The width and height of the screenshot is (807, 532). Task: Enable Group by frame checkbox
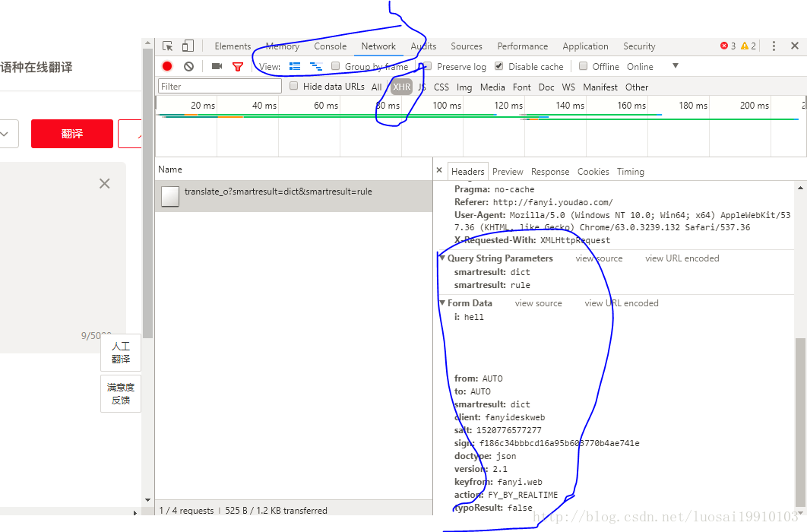336,66
